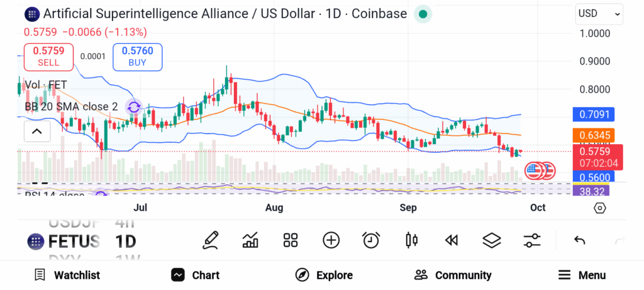
Task: Open the layout grid templates icon
Action: tap(290, 240)
